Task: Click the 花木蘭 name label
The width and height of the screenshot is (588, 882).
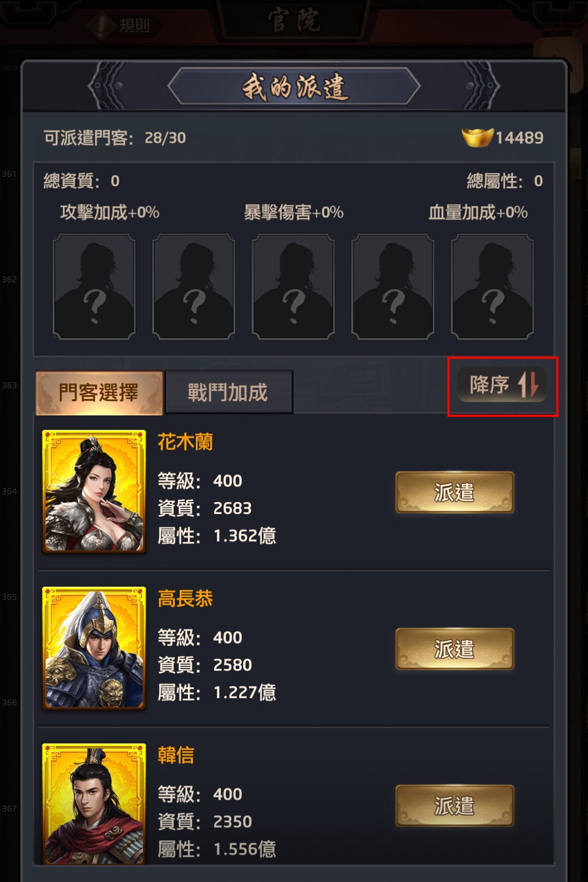Action: point(185,442)
